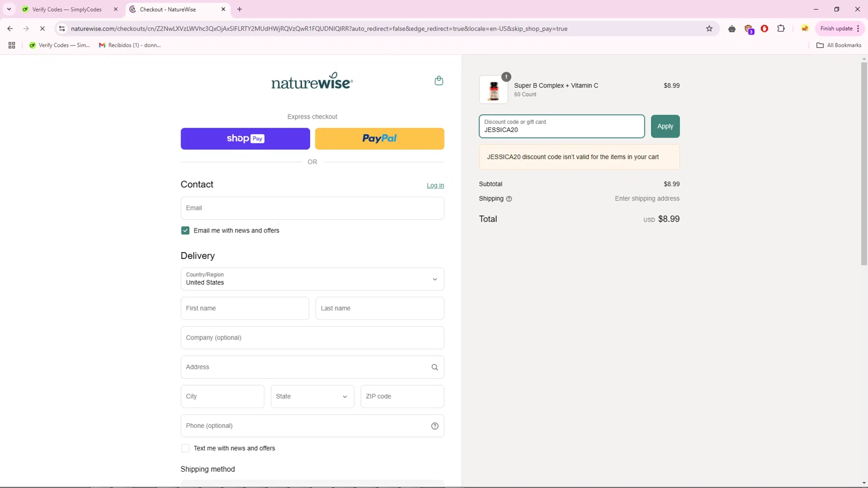Image resolution: width=868 pixels, height=488 pixels.
Task: Check Text me with news and offers
Action: click(x=185, y=449)
